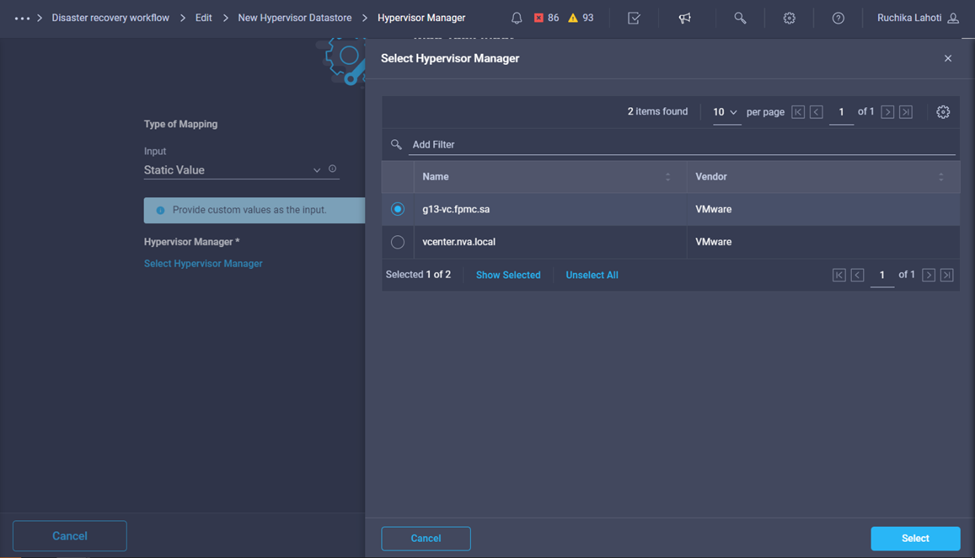Select the vcenter.nva.local radio button
The height and width of the screenshot is (558, 975).
(398, 242)
